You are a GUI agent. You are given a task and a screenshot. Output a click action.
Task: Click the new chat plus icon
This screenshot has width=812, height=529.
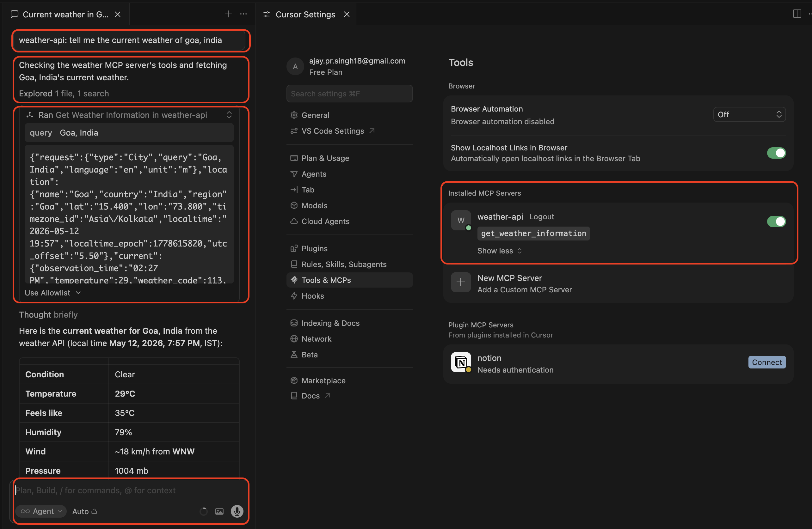click(x=228, y=14)
